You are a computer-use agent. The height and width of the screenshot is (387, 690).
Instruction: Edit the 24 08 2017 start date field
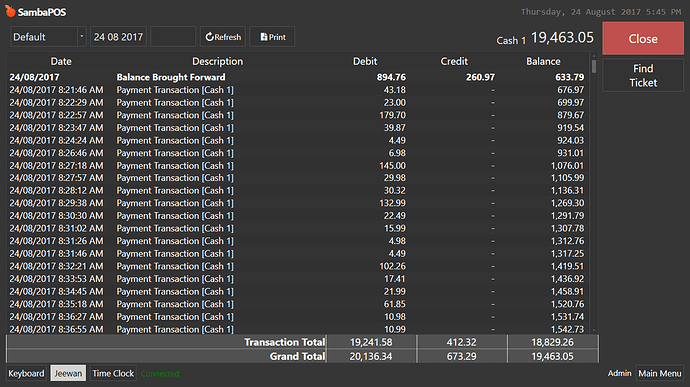tap(118, 37)
